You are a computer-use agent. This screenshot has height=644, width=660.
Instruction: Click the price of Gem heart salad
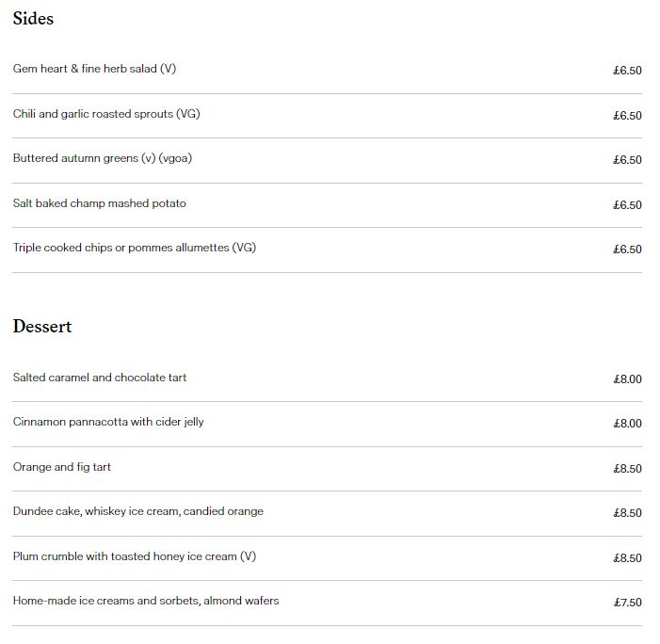pyautogui.click(x=627, y=71)
